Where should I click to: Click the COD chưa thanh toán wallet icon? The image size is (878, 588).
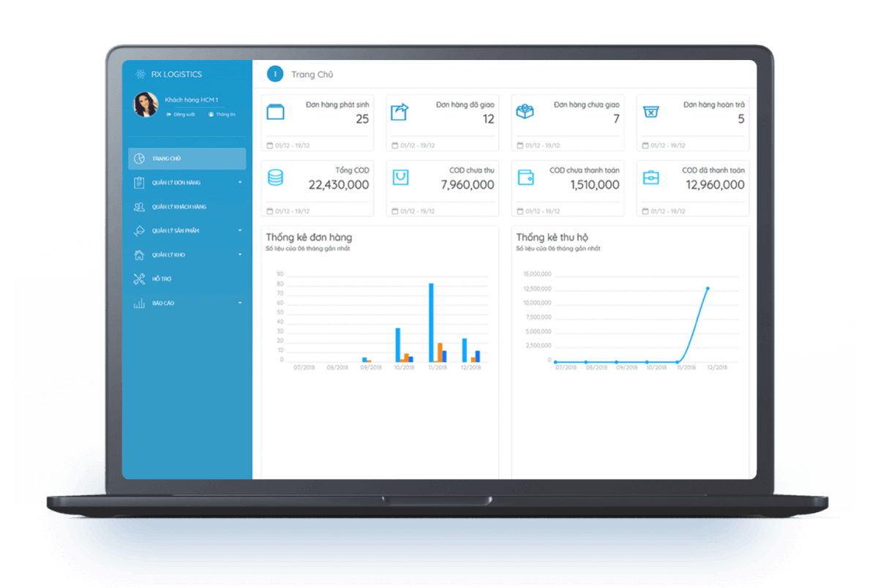pos(525,178)
